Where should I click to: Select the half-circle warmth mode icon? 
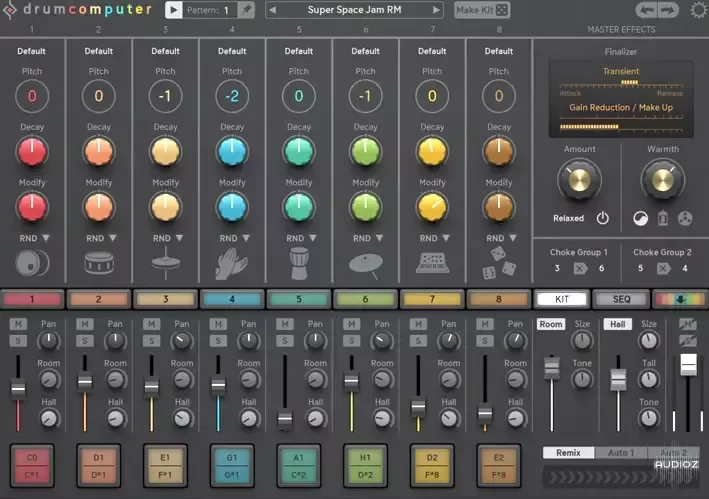pyautogui.click(x=640, y=219)
